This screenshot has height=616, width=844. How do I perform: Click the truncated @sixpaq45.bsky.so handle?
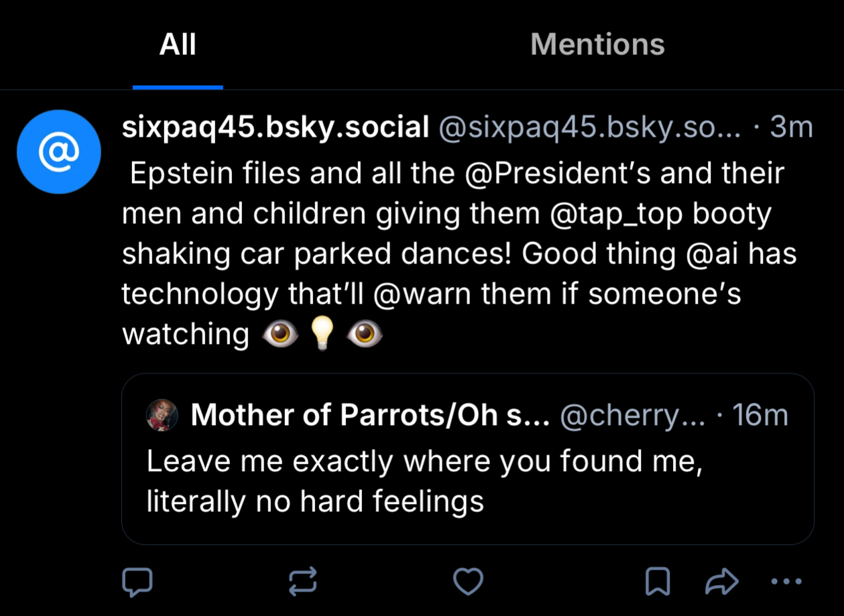[x=589, y=127]
